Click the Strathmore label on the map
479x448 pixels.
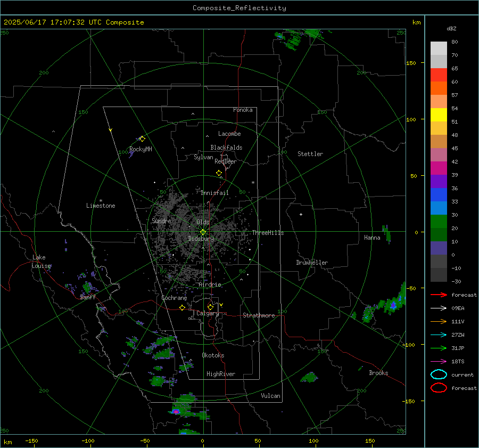[x=259, y=315]
